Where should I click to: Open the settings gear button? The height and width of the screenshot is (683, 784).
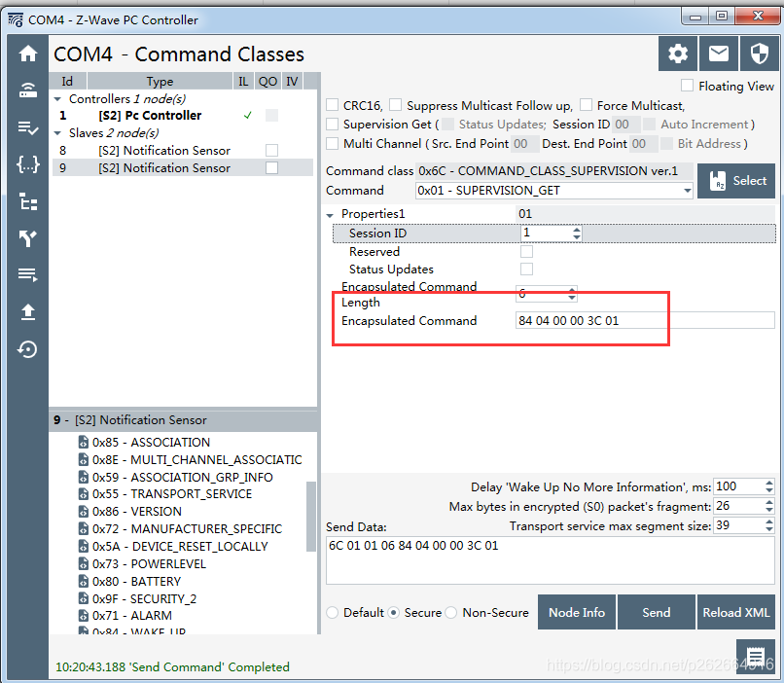[x=678, y=54]
